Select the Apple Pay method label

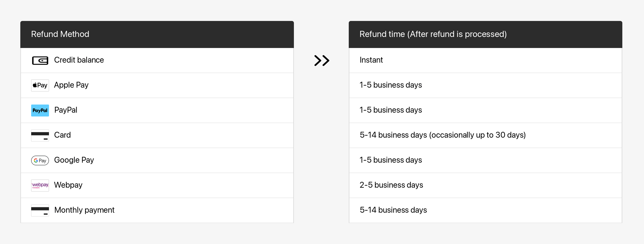click(71, 85)
